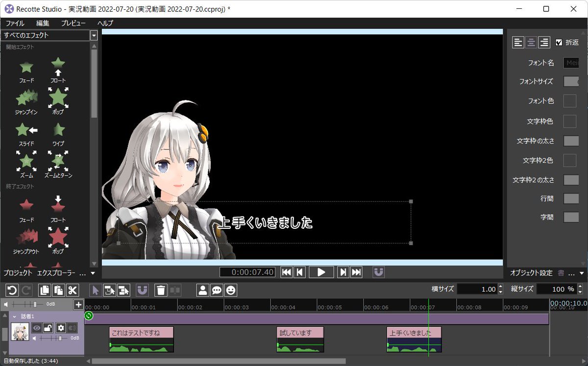Click the green loop marker at timeline start
The height and width of the screenshot is (366, 588).
89,316
